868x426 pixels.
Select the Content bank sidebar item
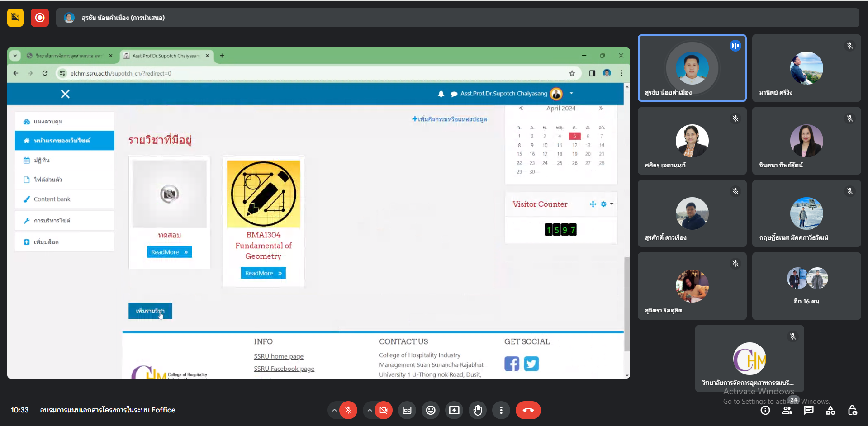pyautogui.click(x=52, y=199)
